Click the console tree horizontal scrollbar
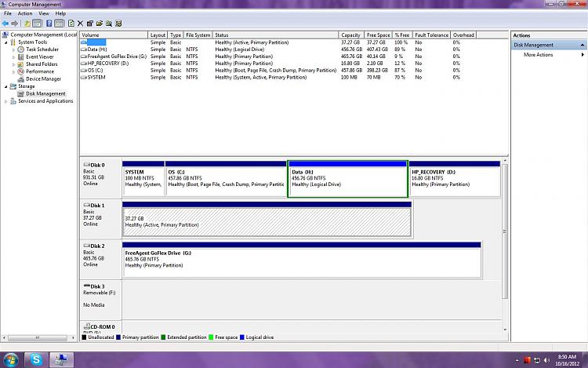588x368 pixels. click(39, 338)
